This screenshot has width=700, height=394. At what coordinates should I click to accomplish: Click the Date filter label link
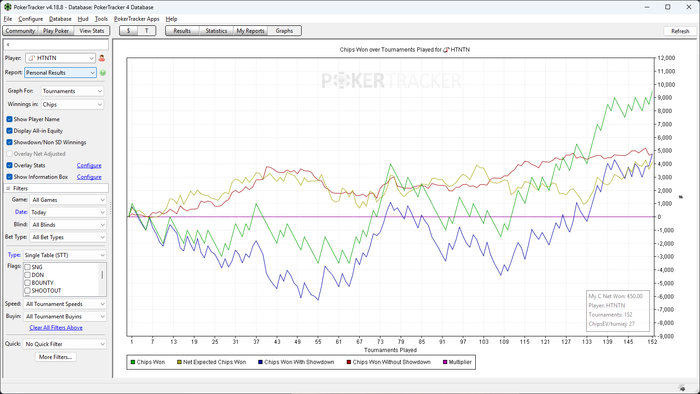tap(21, 212)
